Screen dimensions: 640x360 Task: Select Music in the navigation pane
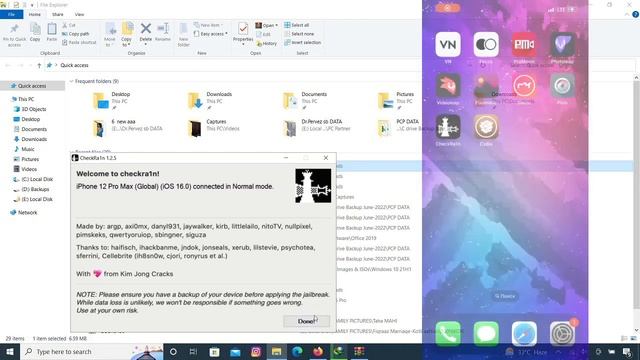(28, 149)
